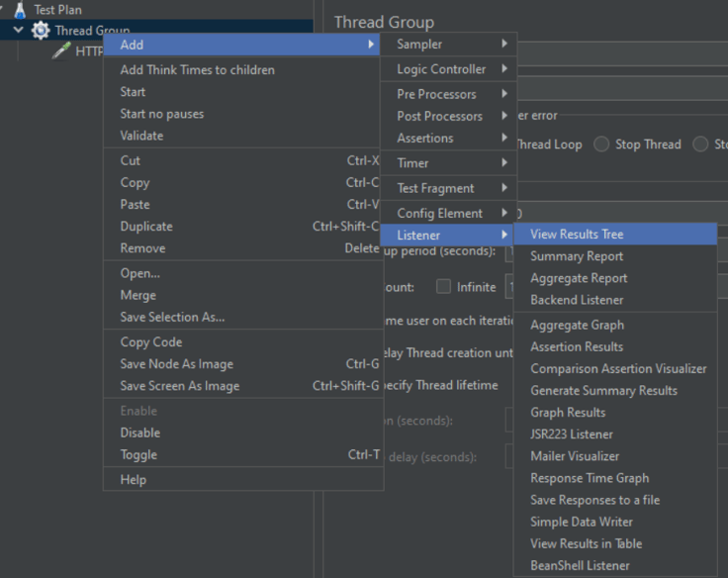Open the Help menu entry

point(134,480)
